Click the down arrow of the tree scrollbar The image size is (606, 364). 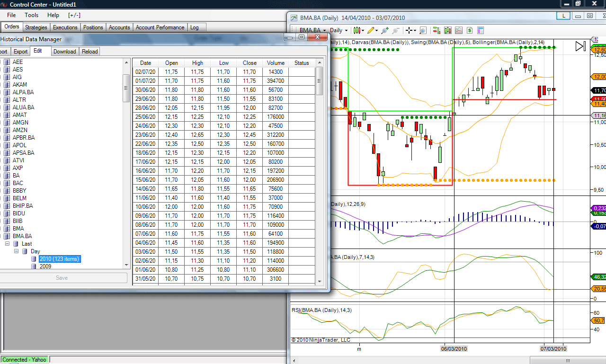(x=126, y=266)
